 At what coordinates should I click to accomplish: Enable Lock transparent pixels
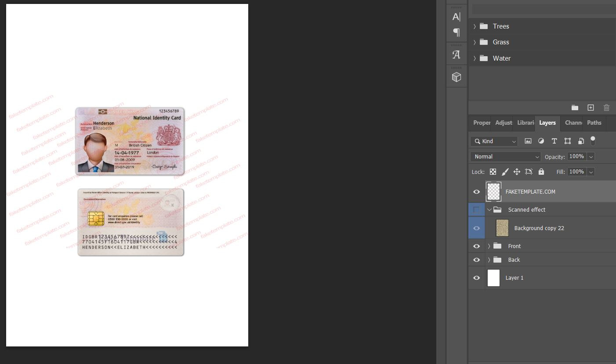pos(493,172)
